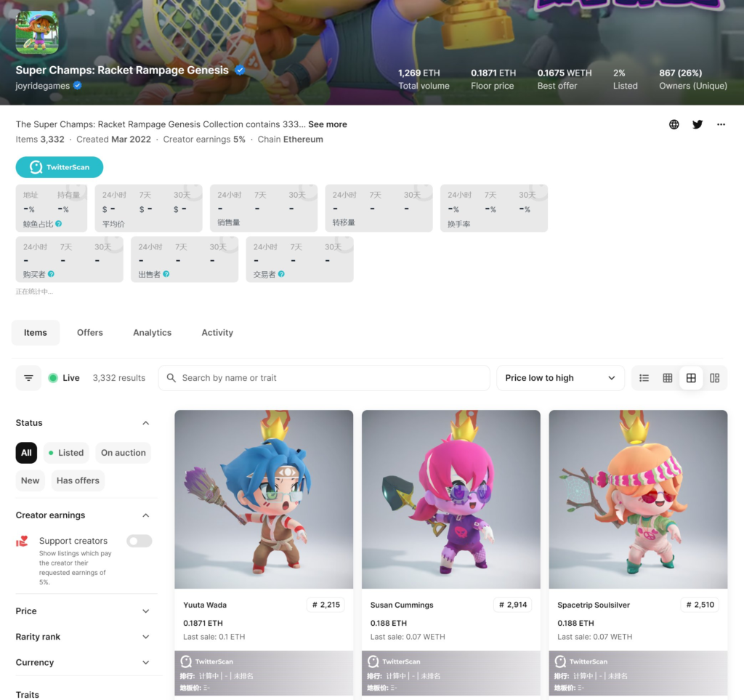744x700 pixels.
Task: Click the search magnifier icon
Action: tap(171, 378)
